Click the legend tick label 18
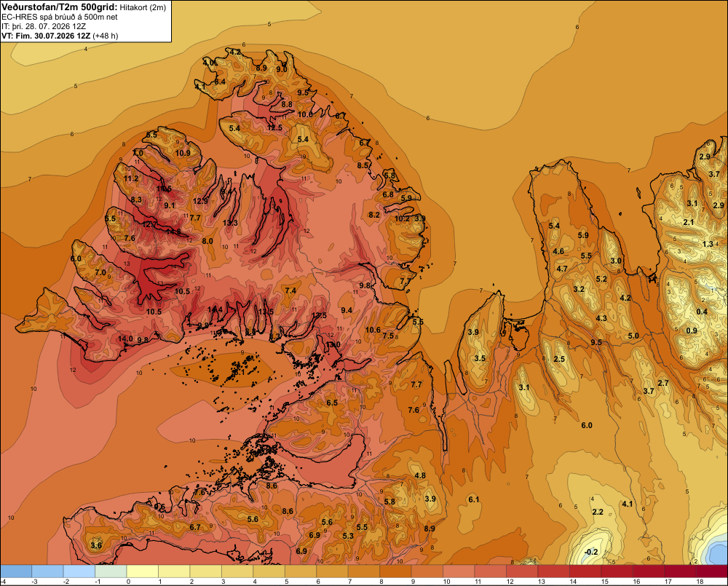The image size is (728, 586). click(x=700, y=582)
